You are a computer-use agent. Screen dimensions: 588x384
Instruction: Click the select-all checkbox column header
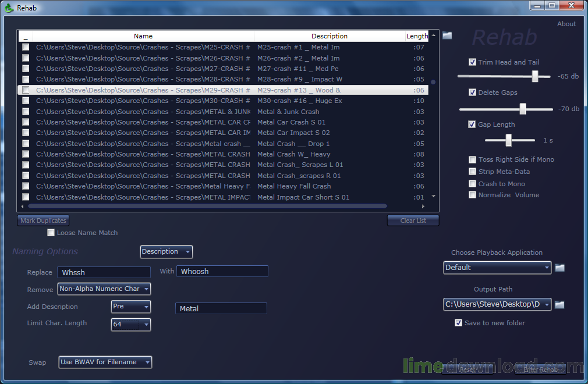tap(26, 36)
